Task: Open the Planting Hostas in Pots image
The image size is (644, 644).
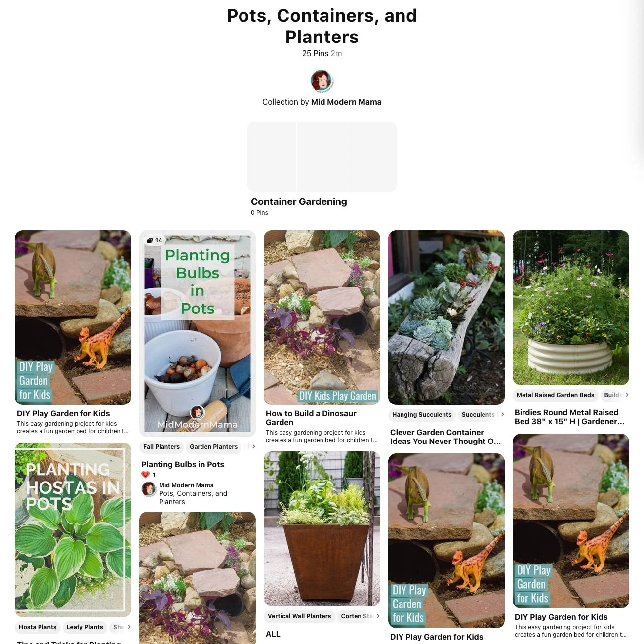Action: point(73,530)
